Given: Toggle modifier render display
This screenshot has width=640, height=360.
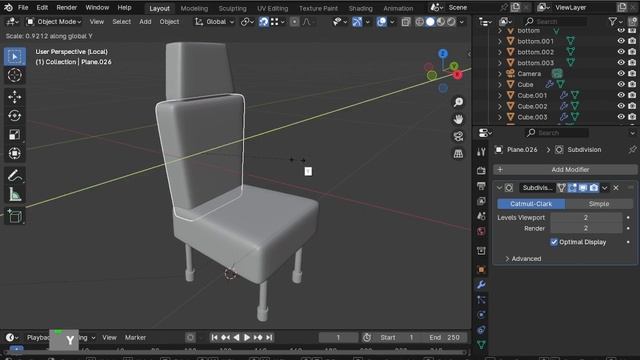Looking at the screenshot, I should point(594,188).
